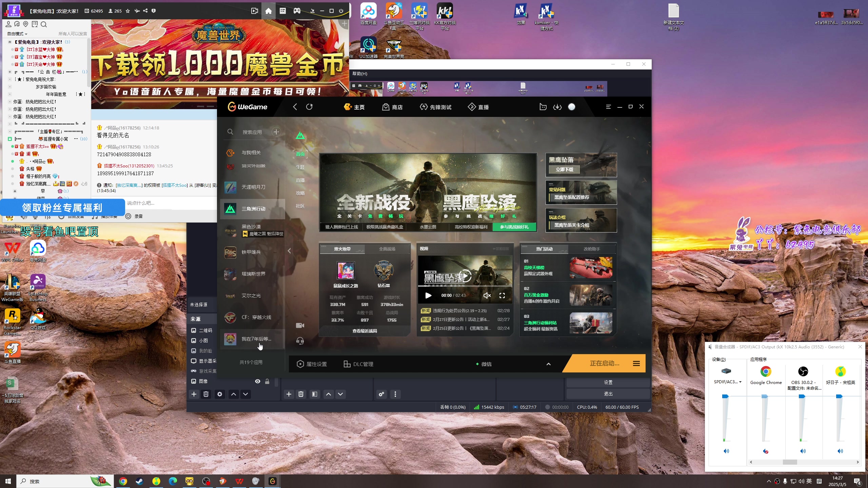Move OBS source up arrow
The image size is (868, 488).
[x=234, y=394]
